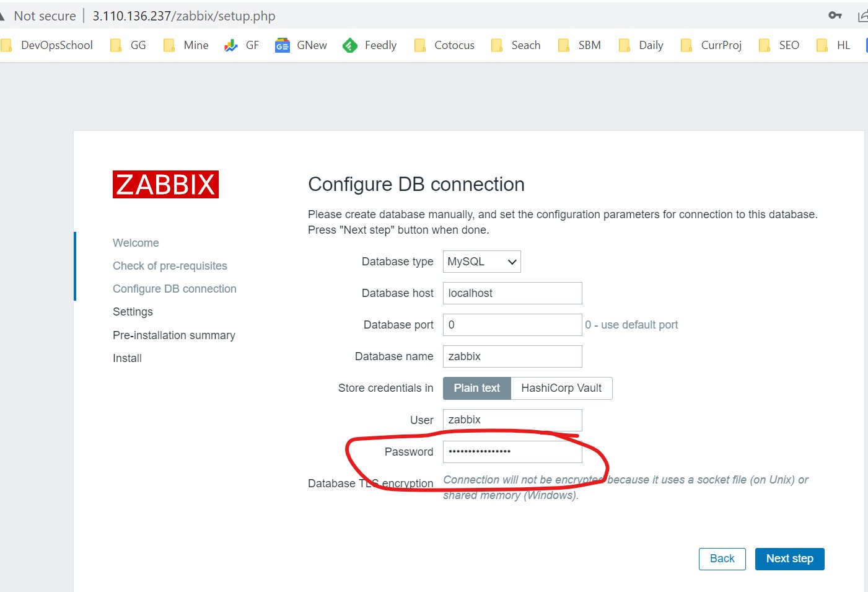Focus the Password input field
868x592 pixels.
click(x=512, y=452)
